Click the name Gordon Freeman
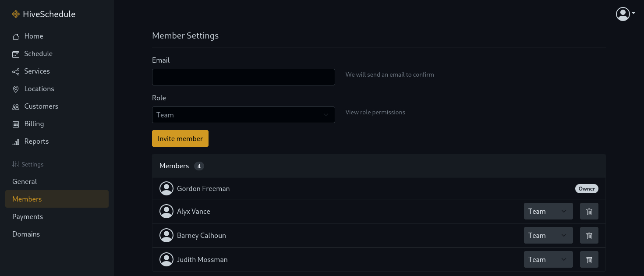 (203, 188)
